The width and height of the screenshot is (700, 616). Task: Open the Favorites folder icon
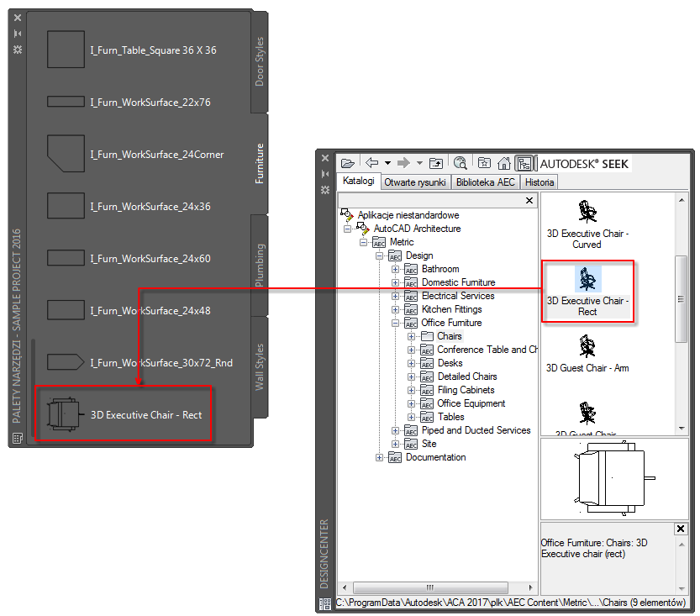(x=484, y=163)
